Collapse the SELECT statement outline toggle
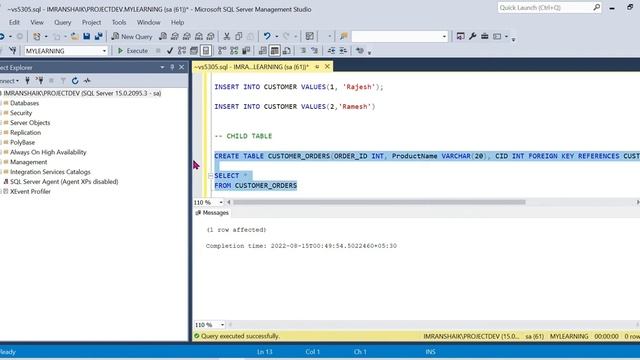Screen dimensions: 640x360 [211, 176]
